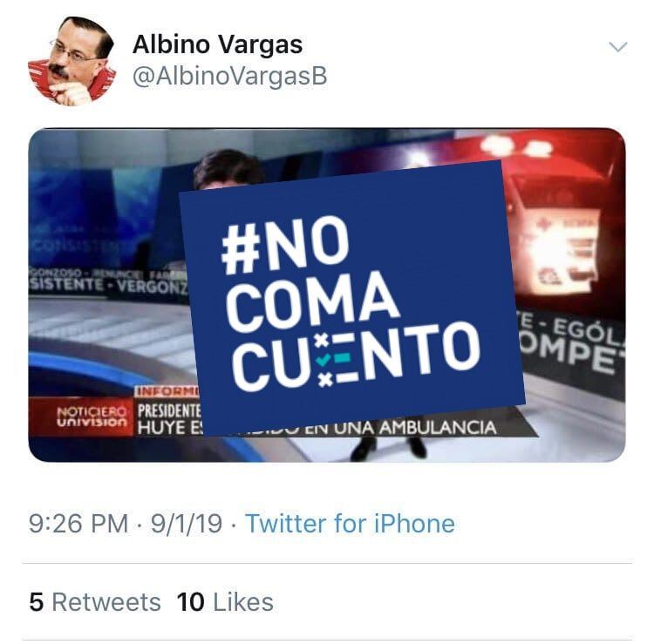Image resolution: width=654 pixels, height=644 pixels.
Task: Click the red INFORME label
Action: pyautogui.click(x=167, y=391)
